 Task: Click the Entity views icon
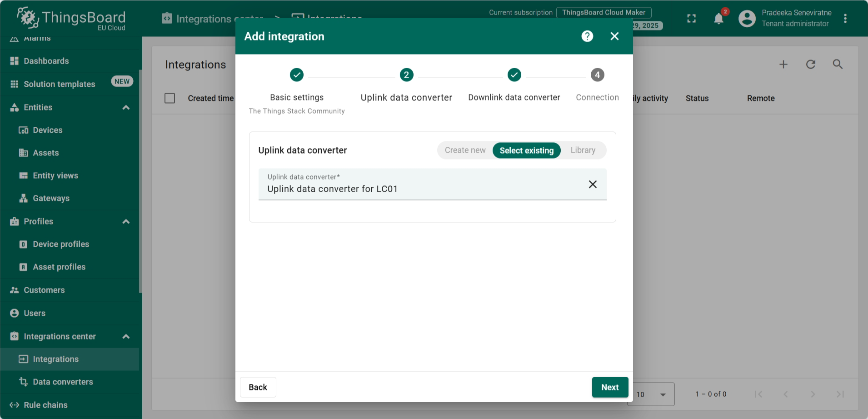[x=23, y=176]
